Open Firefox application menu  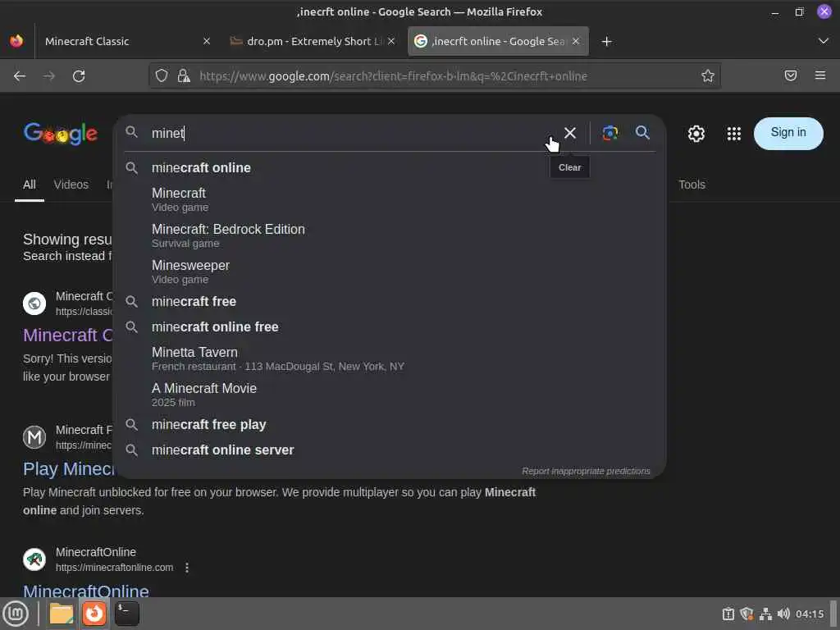(x=820, y=75)
